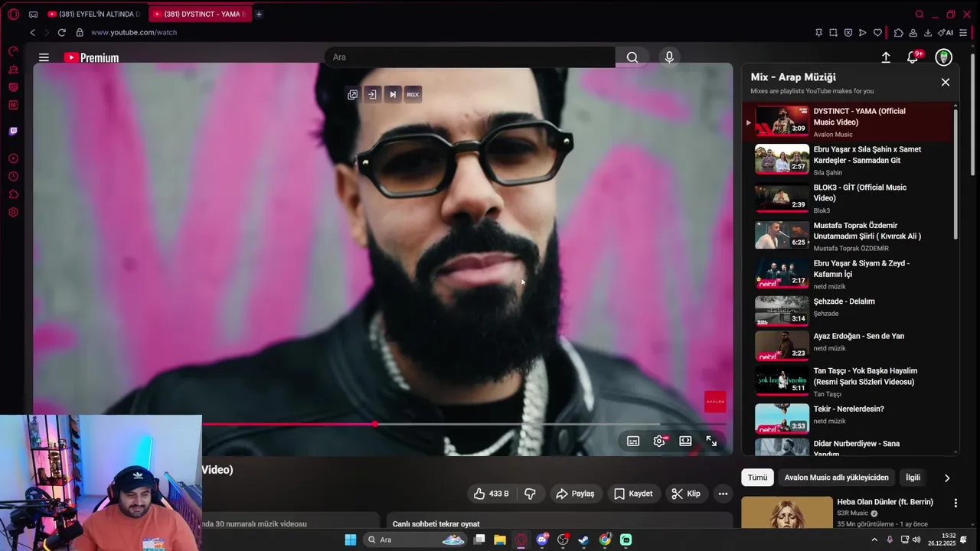The image size is (980, 551).
Task: Click the site security padlock icon
Action: pyautogui.click(x=80, y=33)
